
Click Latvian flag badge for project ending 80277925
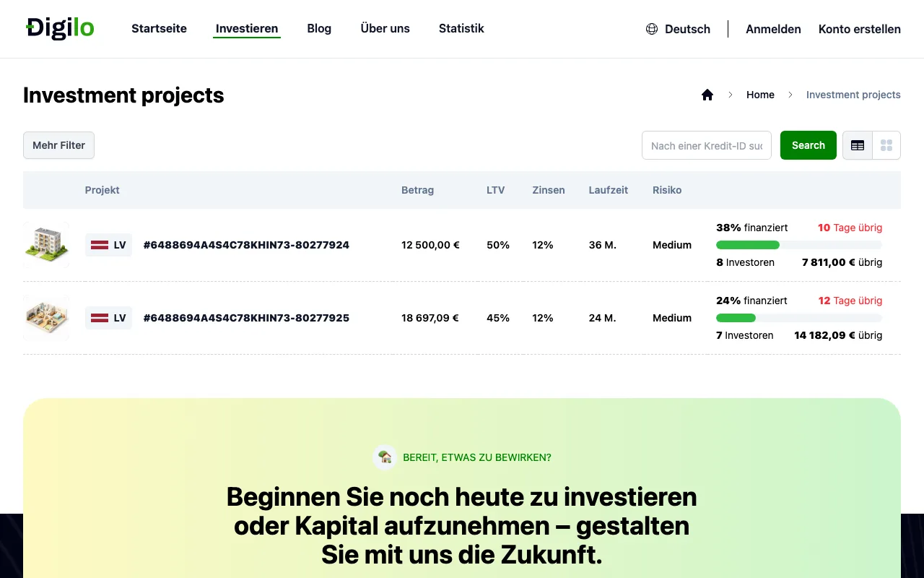(x=108, y=318)
